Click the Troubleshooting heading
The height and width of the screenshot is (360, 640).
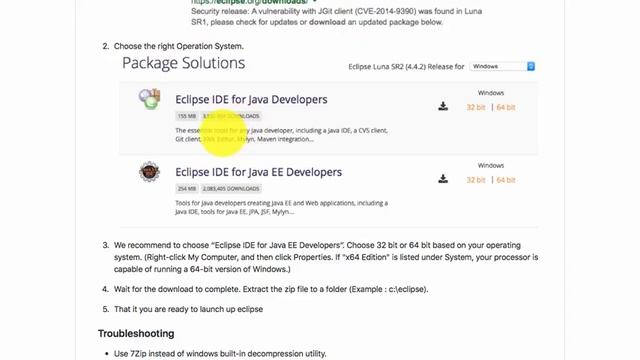point(136,333)
